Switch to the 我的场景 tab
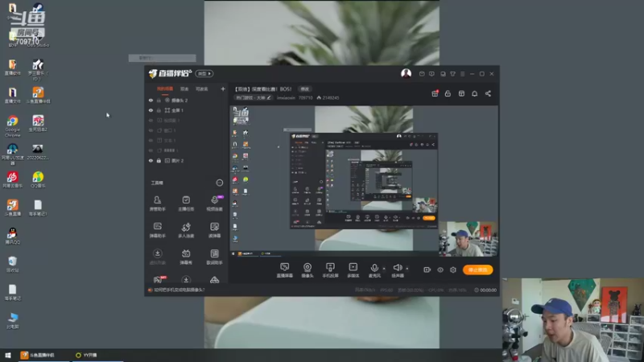Viewport: 644px width, 362px height. coord(165,88)
